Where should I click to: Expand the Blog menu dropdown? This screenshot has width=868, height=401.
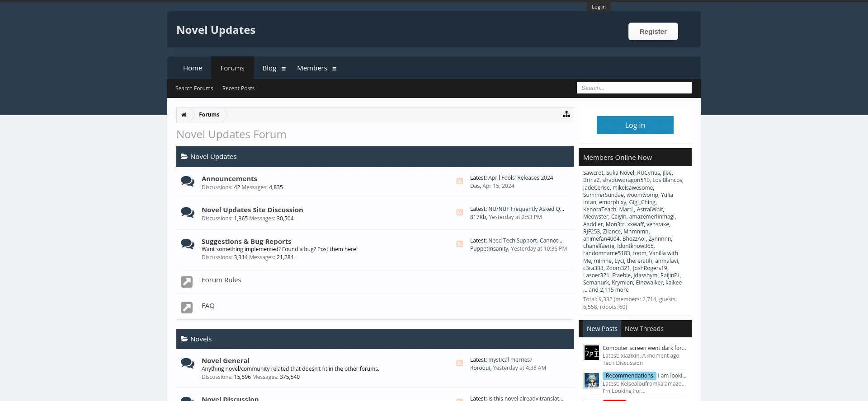coord(283,69)
